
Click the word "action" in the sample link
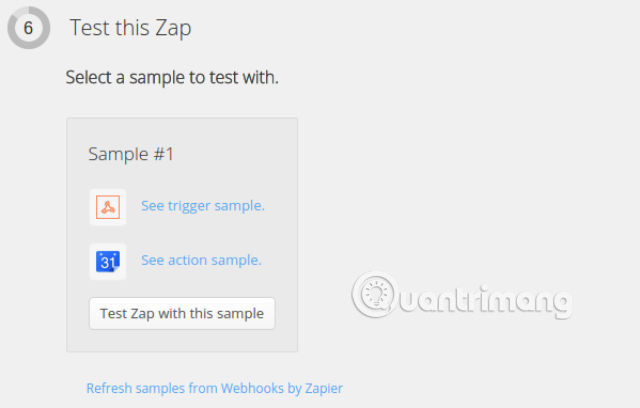187,260
